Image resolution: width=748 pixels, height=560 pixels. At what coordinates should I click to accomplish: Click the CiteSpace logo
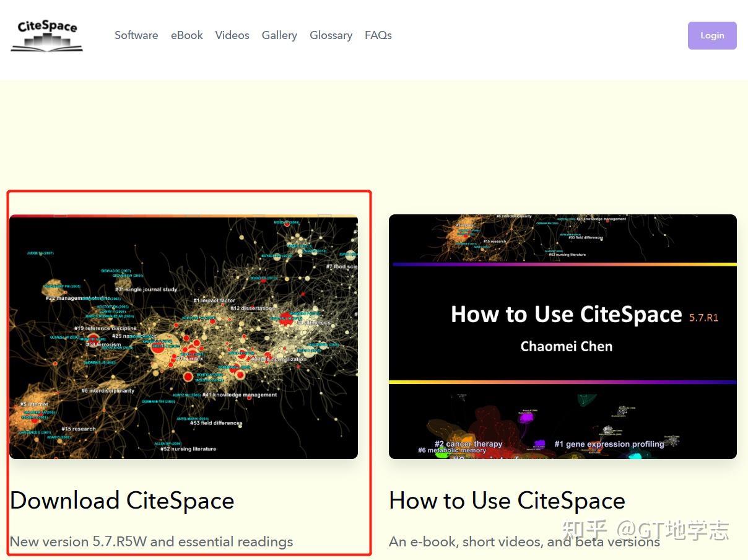pyautogui.click(x=46, y=35)
